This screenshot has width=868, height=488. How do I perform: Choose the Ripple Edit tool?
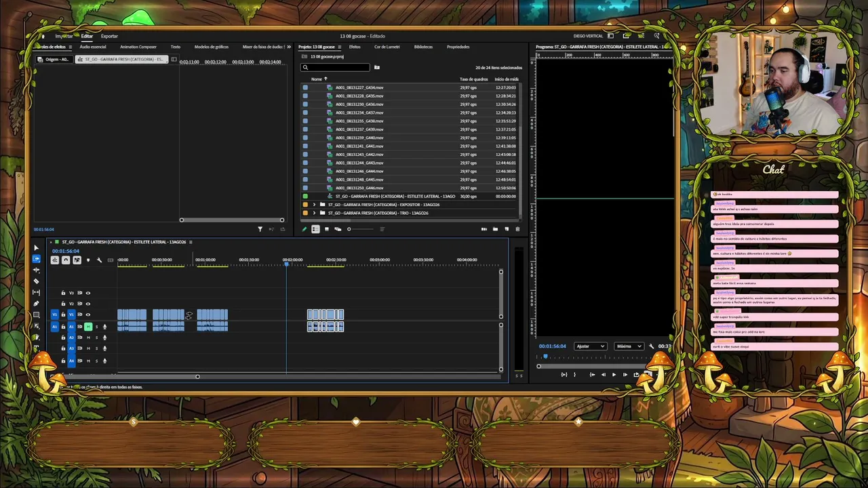click(36, 270)
